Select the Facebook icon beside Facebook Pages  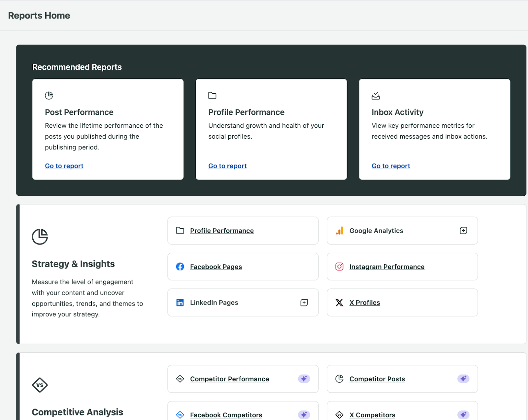tap(180, 267)
